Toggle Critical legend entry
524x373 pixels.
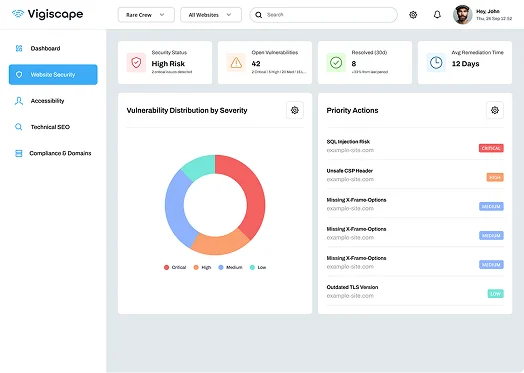point(175,267)
